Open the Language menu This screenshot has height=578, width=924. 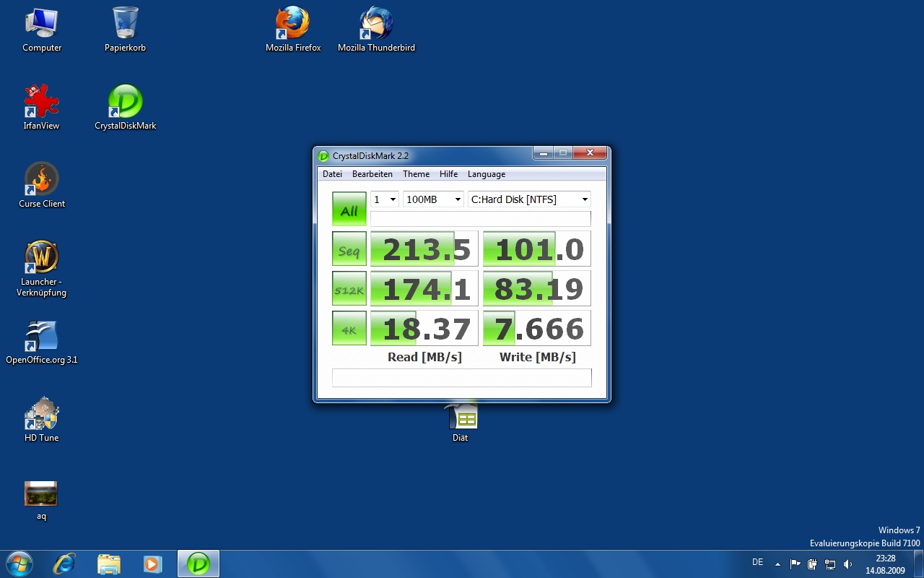click(487, 174)
